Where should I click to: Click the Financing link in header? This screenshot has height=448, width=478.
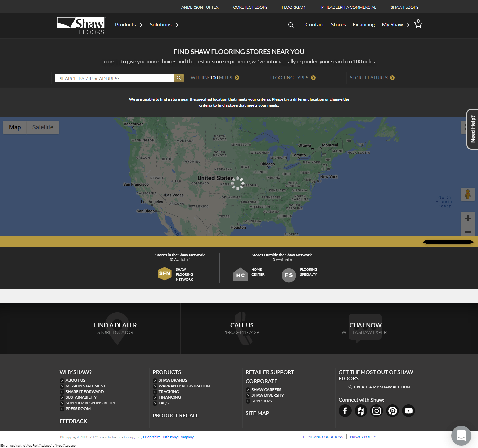(x=363, y=25)
